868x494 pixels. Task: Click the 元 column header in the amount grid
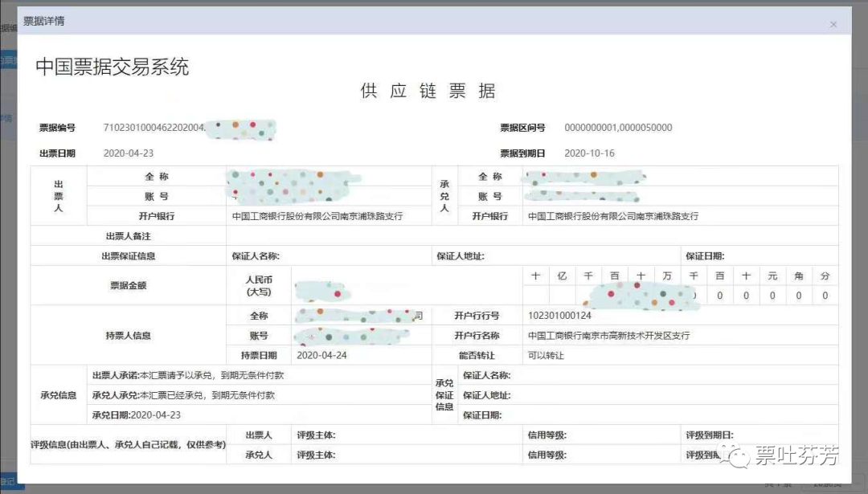[772, 276]
